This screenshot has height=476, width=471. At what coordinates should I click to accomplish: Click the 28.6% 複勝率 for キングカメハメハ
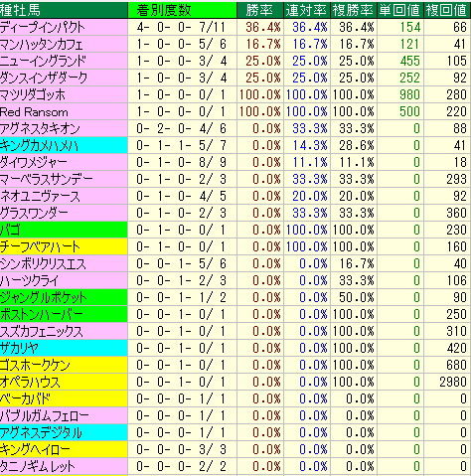pos(357,145)
